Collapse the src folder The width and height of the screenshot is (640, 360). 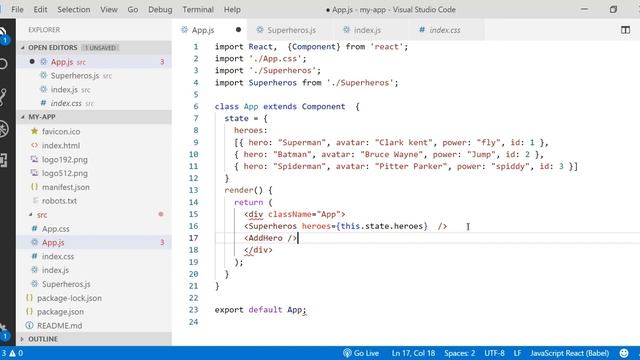pos(94,215)
